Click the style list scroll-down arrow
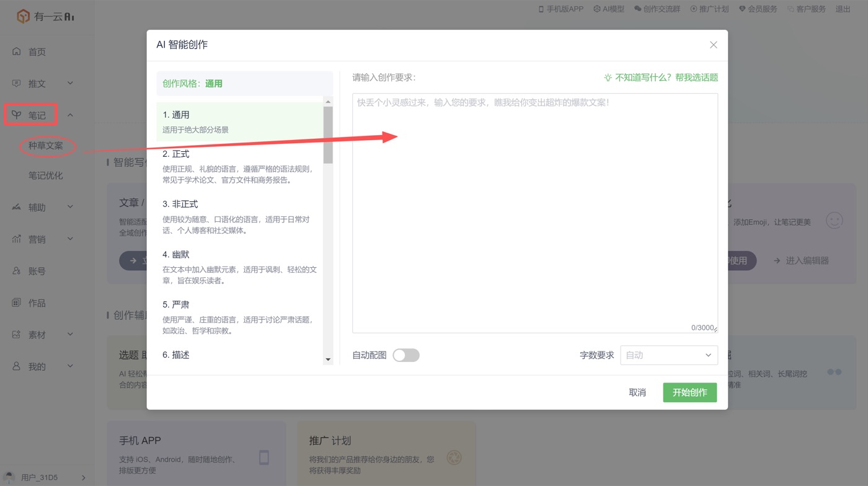The image size is (868, 486). tap(328, 360)
